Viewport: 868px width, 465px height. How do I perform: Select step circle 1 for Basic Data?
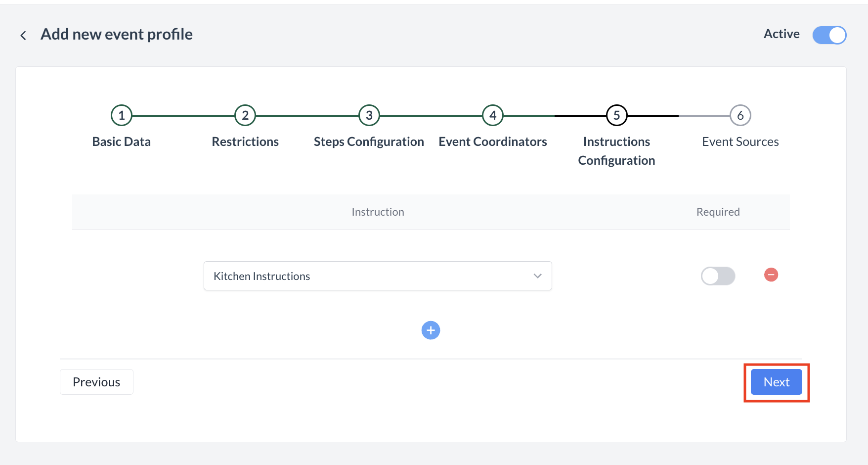(121, 115)
